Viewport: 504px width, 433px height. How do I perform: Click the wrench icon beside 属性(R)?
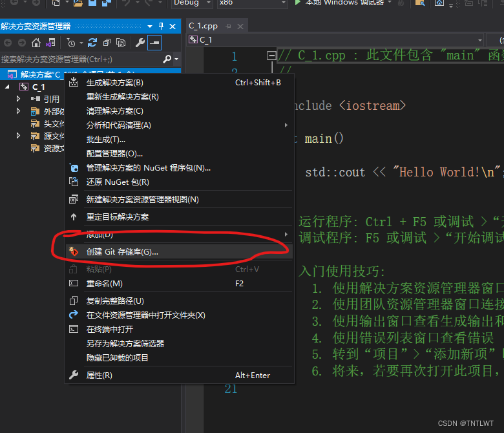(x=74, y=375)
